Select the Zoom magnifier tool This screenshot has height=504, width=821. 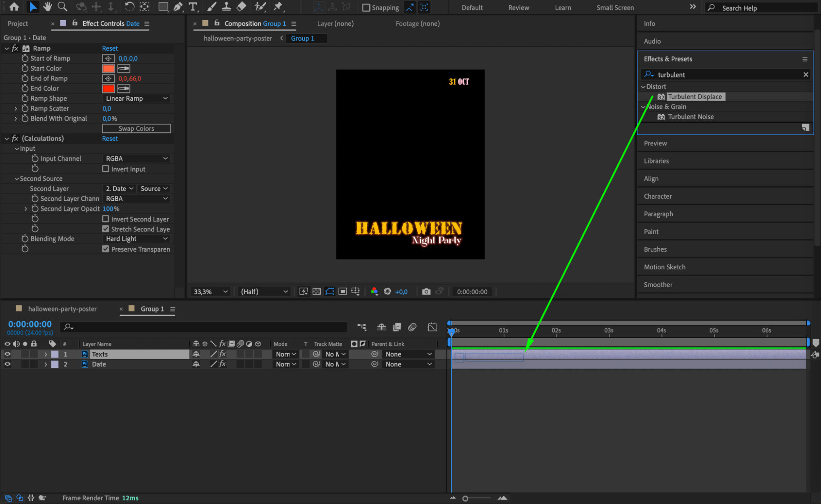(62, 7)
